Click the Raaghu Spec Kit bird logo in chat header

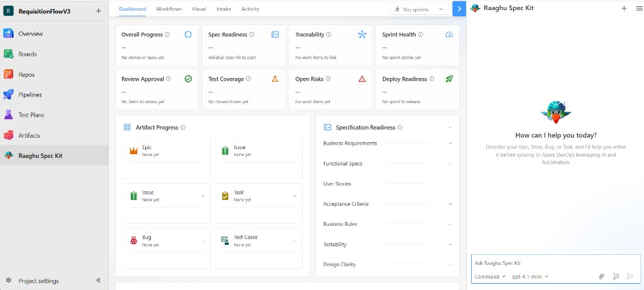point(475,8)
